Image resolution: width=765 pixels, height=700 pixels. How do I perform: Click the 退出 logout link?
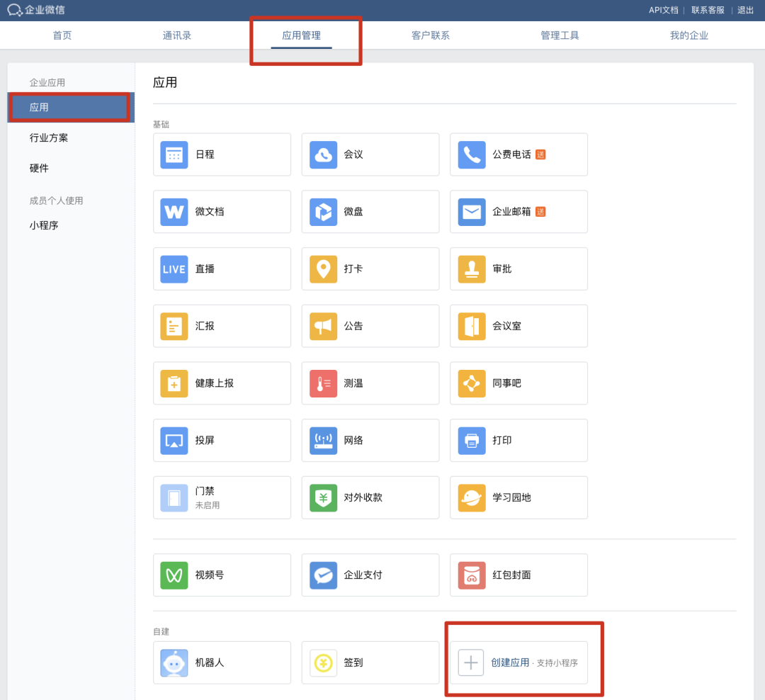[x=745, y=10]
